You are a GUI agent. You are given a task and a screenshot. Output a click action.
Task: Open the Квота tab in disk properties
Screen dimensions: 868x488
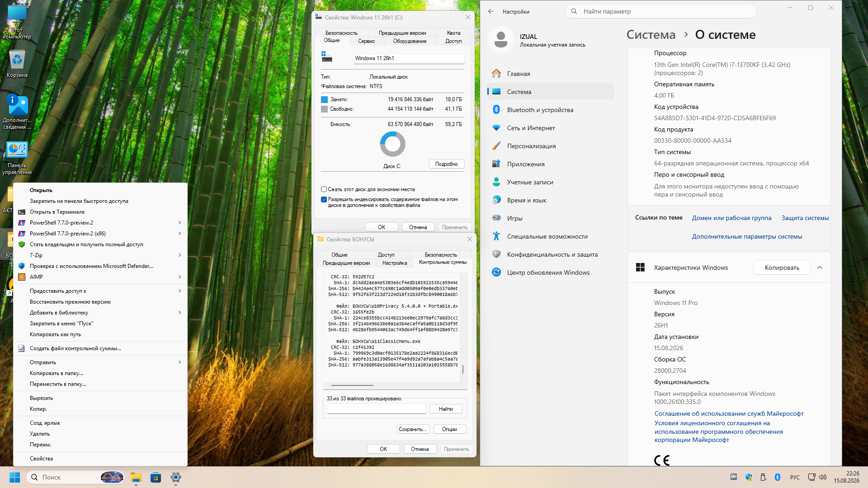point(453,33)
